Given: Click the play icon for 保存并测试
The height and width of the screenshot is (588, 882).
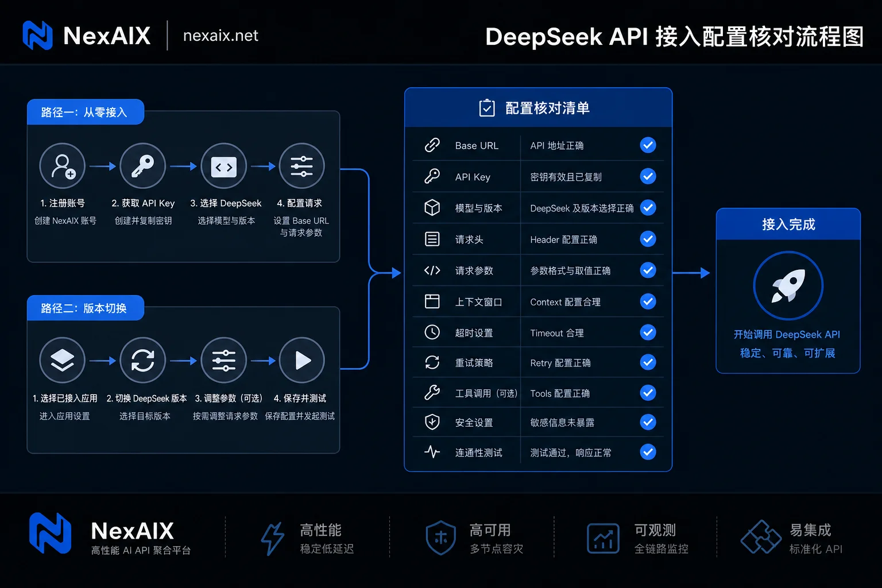Looking at the screenshot, I should (x=302, y=360).
